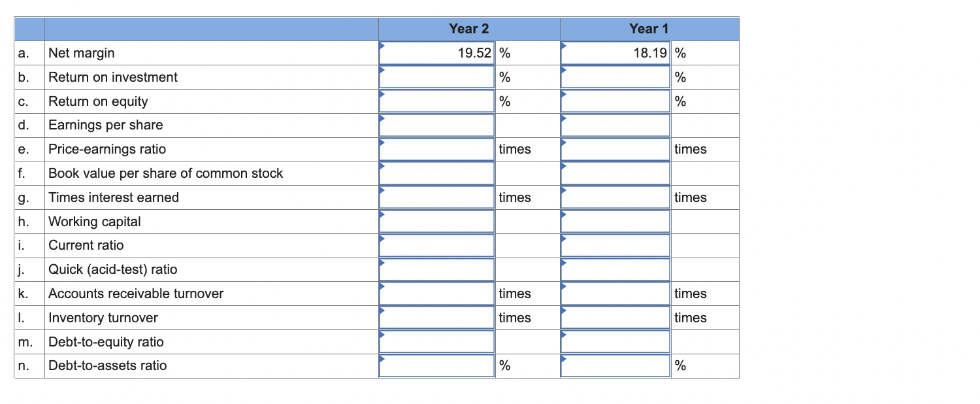Click the triangle flag on Inventory turnover Year 2

[x=382, y=312]
